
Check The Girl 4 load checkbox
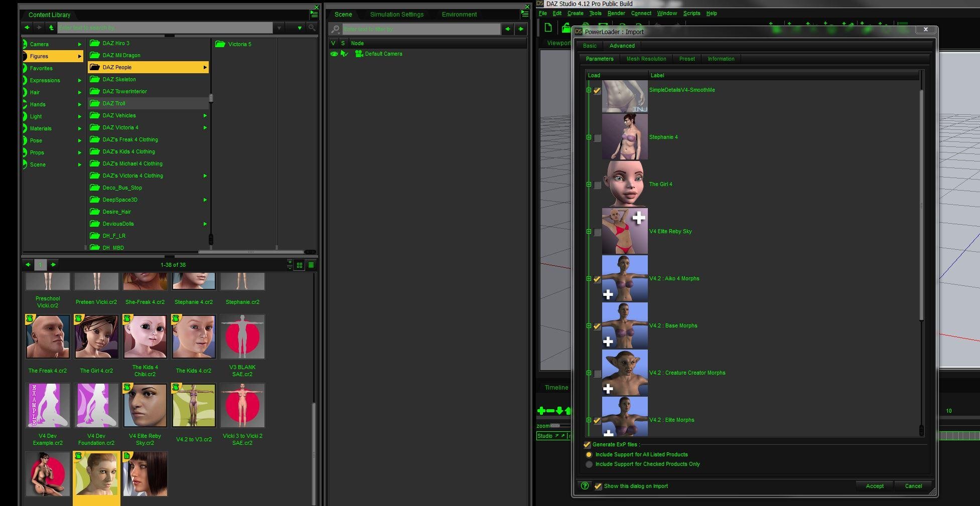tap(597, 185)
